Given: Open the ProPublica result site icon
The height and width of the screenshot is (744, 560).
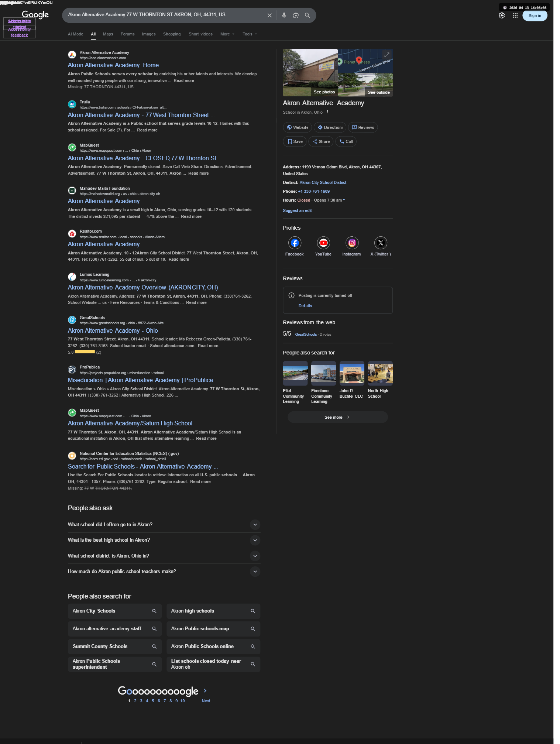Looking at the screenshot, I should tap(72, 370).
